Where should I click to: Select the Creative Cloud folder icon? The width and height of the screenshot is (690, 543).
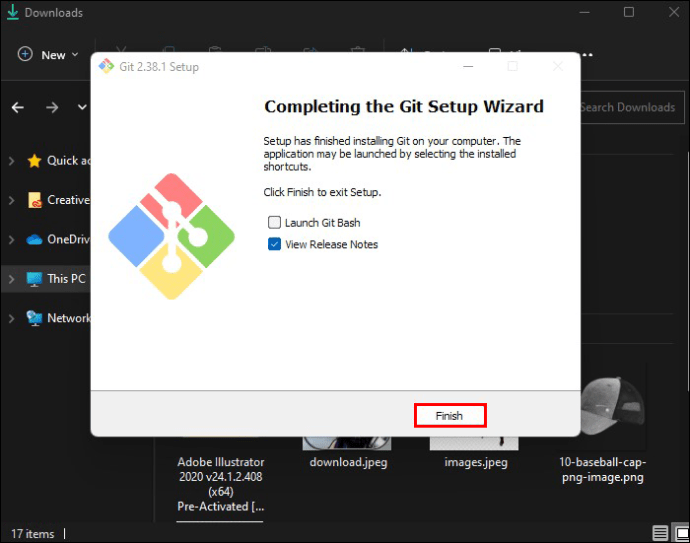click(x=35, y=200)
